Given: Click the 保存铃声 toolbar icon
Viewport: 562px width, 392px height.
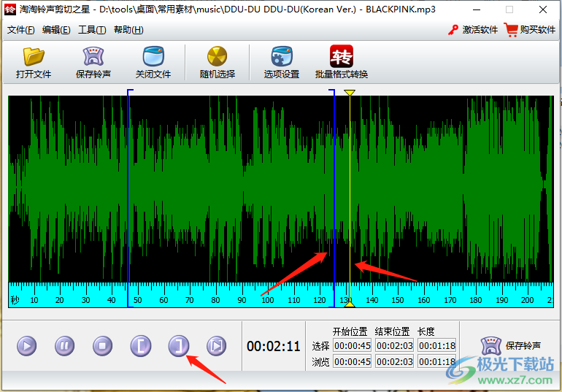Looking at the screenshot, I should click(x=93, y=57).
